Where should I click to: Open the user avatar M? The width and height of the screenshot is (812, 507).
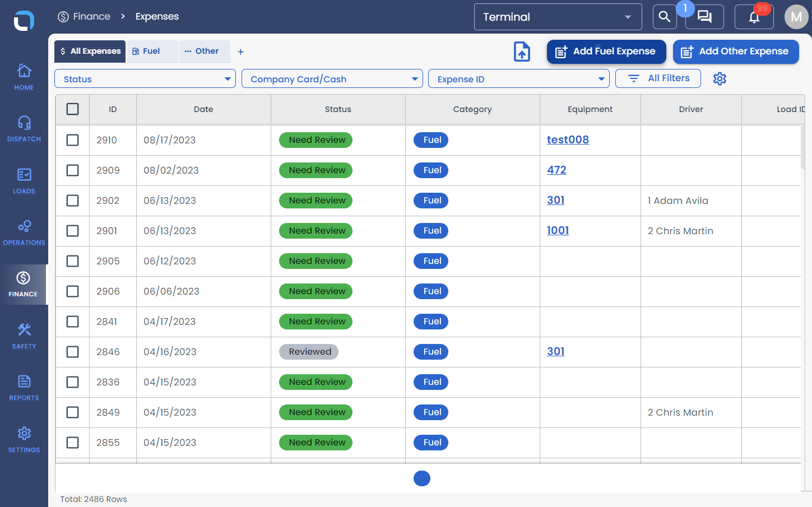point(796,17)
